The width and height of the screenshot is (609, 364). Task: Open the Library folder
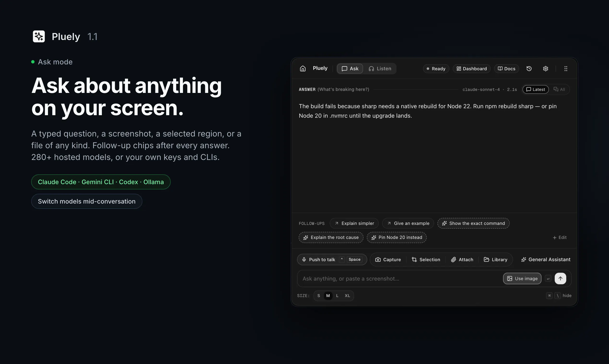tap(496, 260)
